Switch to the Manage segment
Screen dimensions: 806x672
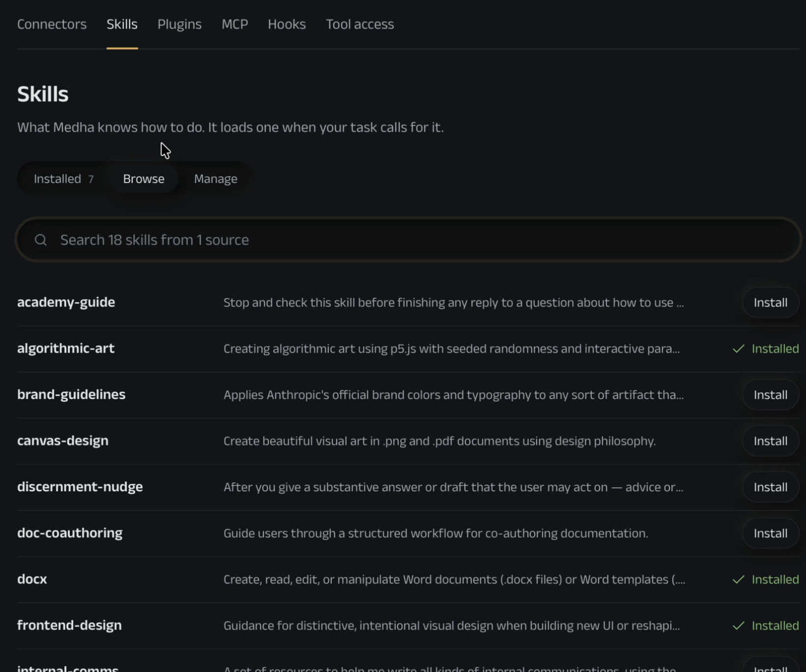pyautogui.click(x=216, y=179)
